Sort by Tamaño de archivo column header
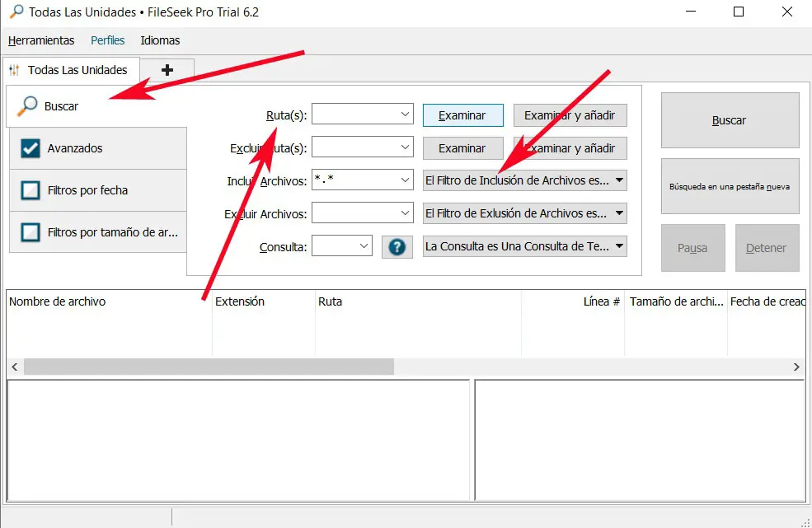 (x=676, y=301)
